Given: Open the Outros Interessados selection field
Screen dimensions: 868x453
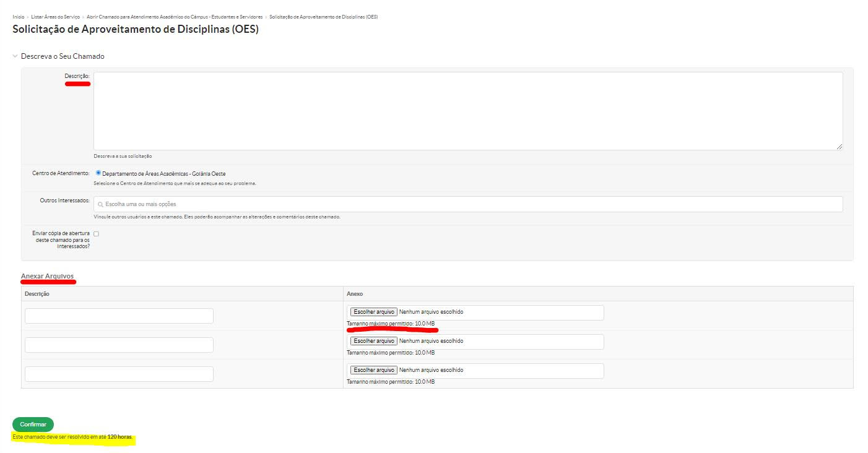Looking at the screenshot, I should (x=471, y=204).
